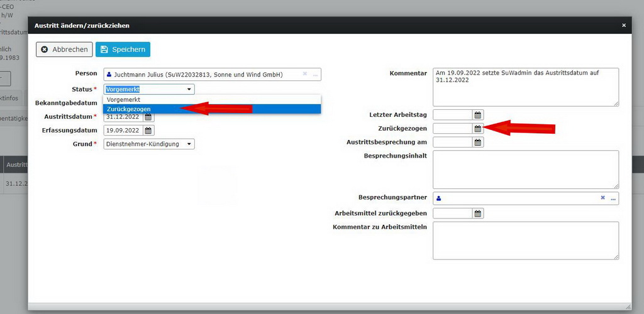Select the Vorgemerkt option in the list
This screenshot has height=314, width=644.
(x=212, y=100)
